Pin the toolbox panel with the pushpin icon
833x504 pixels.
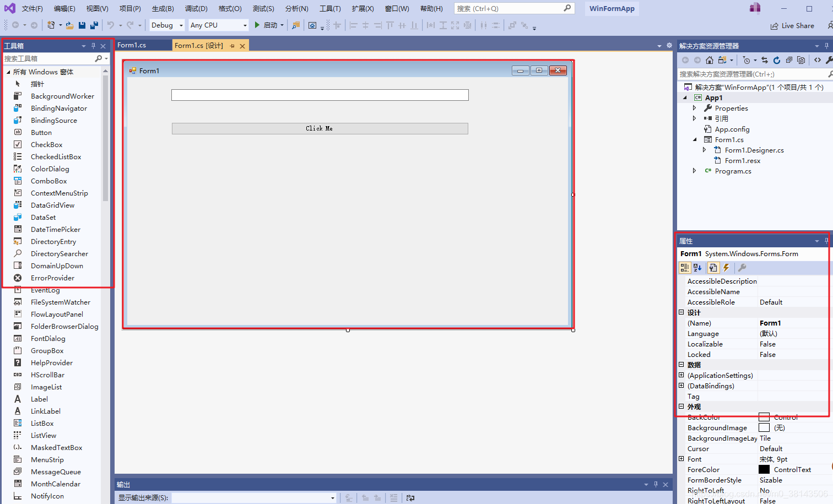tap(93, 46)
